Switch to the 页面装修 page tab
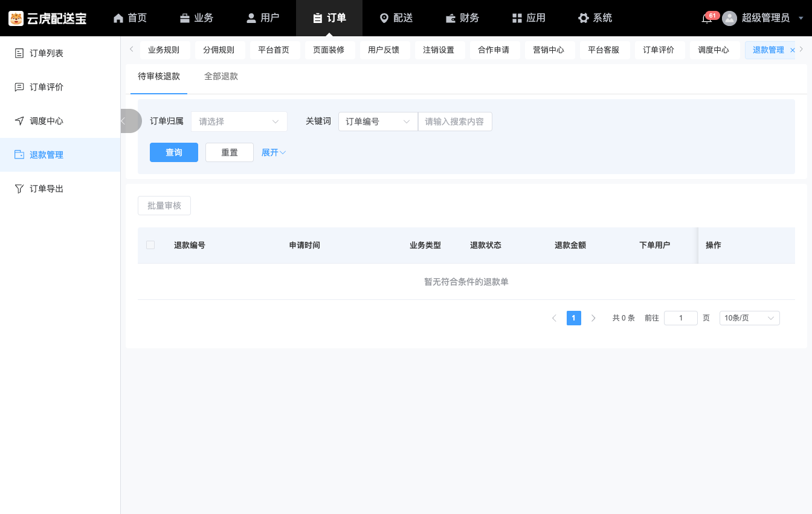812x514 pixels. pyautogui.click(x=329, y=50)
